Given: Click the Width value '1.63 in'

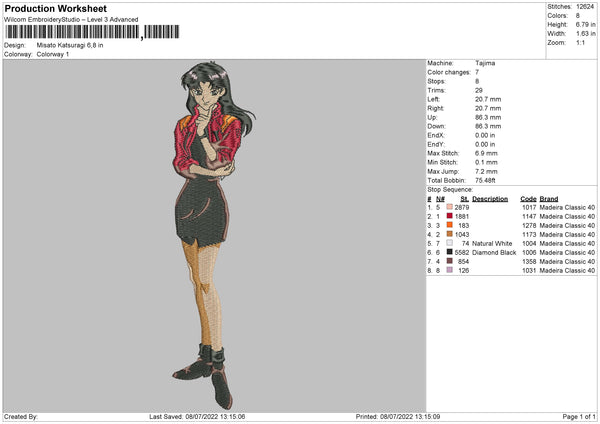Looking at the screenshot, I should [x=585, y=34].
